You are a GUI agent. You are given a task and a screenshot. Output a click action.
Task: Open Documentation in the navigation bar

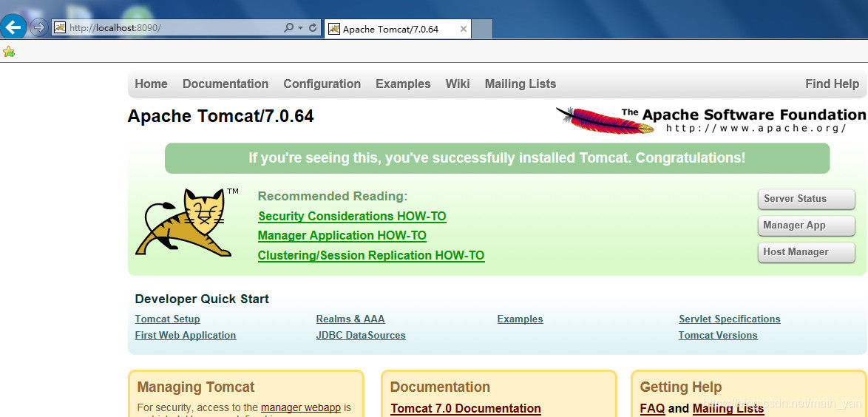click(226, 84)
